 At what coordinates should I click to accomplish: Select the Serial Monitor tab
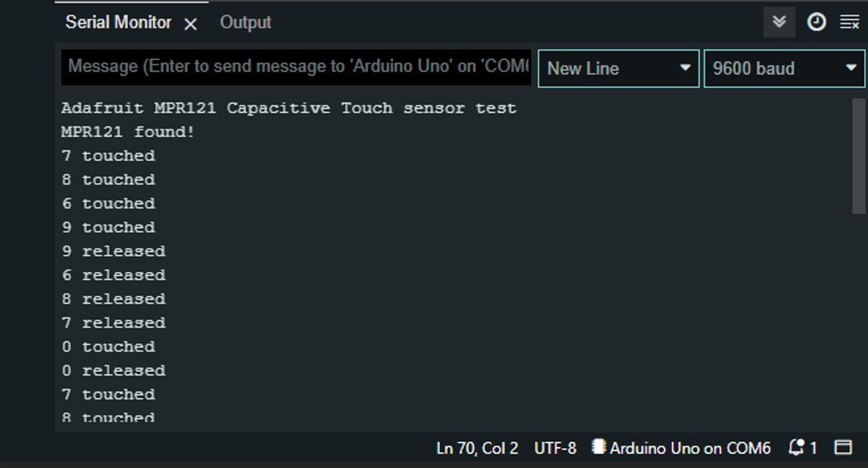pos(118,23)
